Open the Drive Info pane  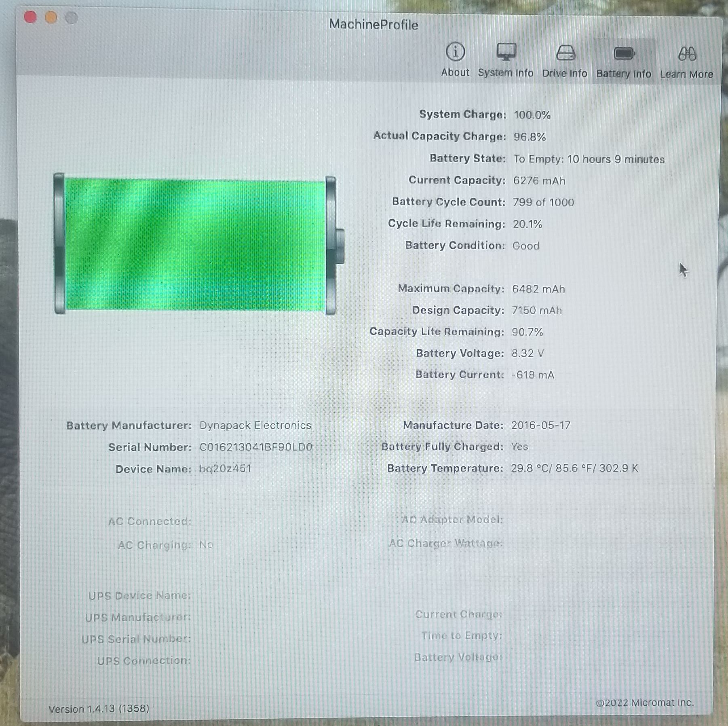(x=565, y=60)
